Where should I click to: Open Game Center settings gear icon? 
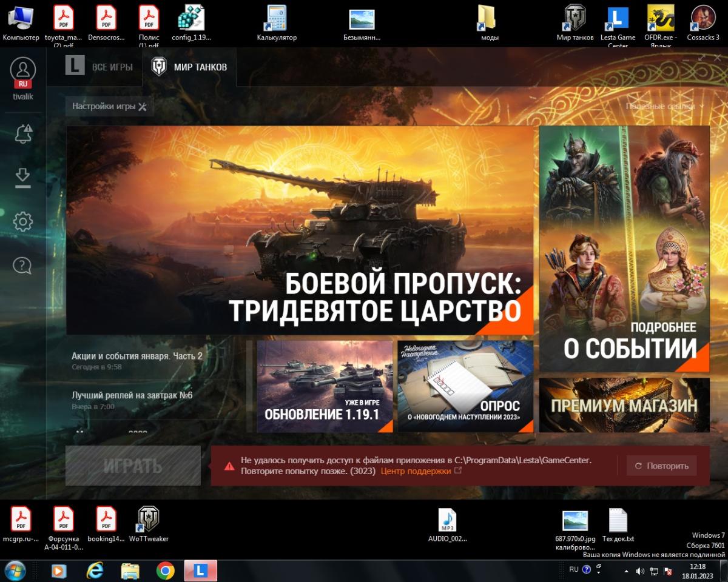click(23, 221)
